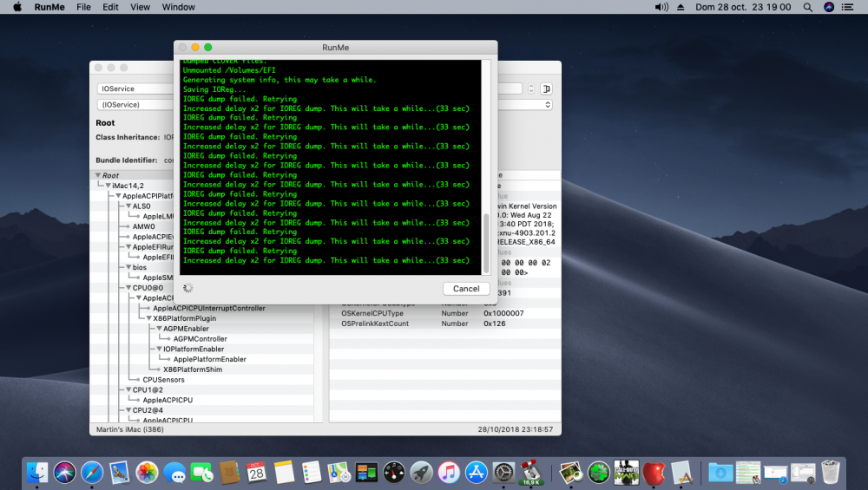Screen dimensions: 868x490
Task: Click the date and time in menu bar
Action: pos(743,7)
